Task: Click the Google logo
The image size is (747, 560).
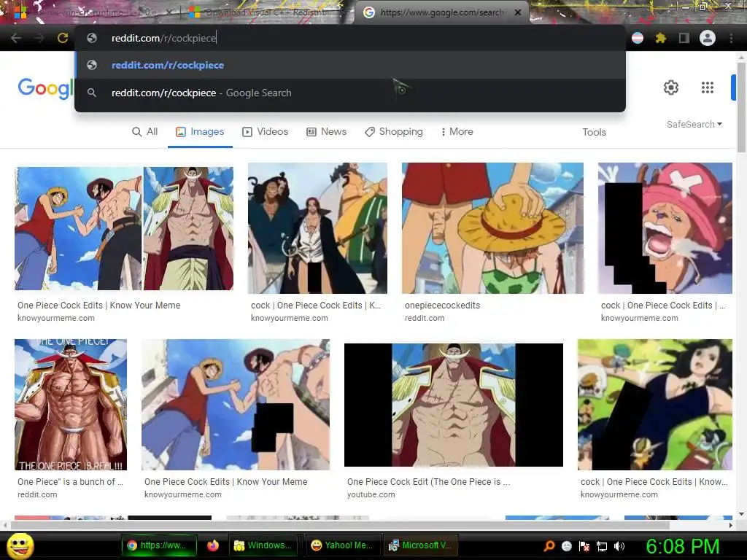Action: pos(46,88)
